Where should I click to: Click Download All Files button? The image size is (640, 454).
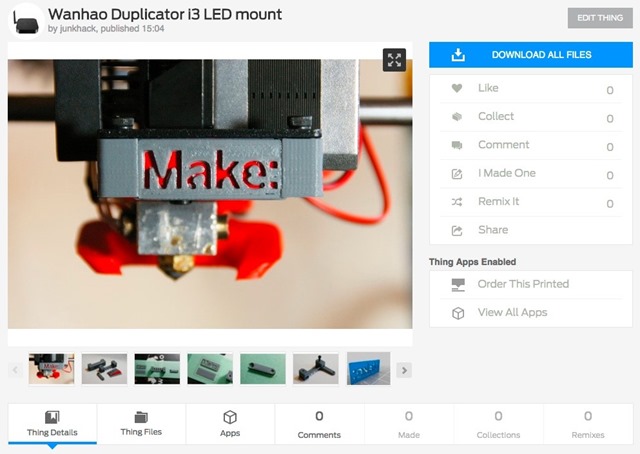pos(531,55)
